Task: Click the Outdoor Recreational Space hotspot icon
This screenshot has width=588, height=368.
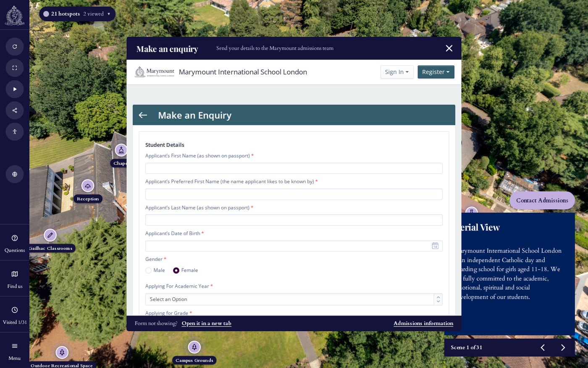Action: [62, 352]
